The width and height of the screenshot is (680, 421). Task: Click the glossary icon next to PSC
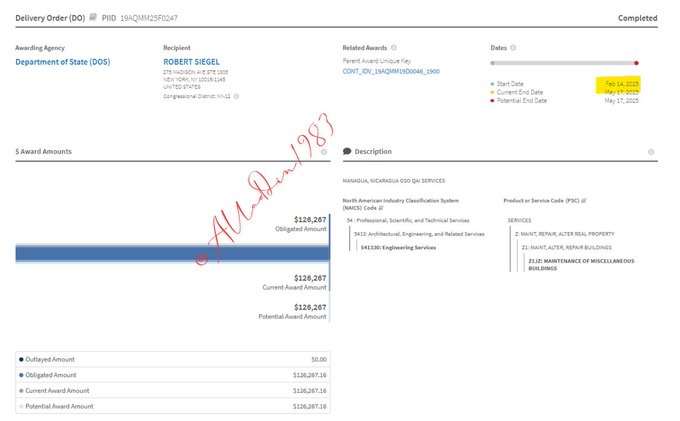(585, 201)
